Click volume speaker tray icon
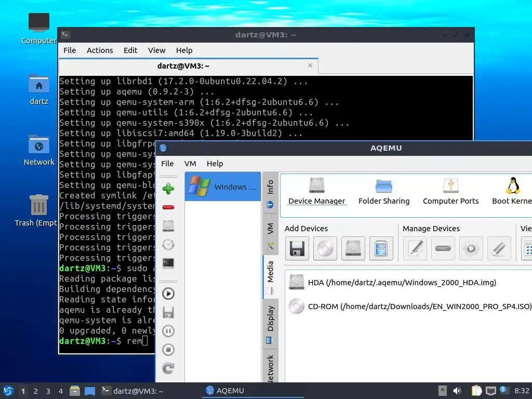532x399 pixels. pyautogui.click(x=457, y=391)
